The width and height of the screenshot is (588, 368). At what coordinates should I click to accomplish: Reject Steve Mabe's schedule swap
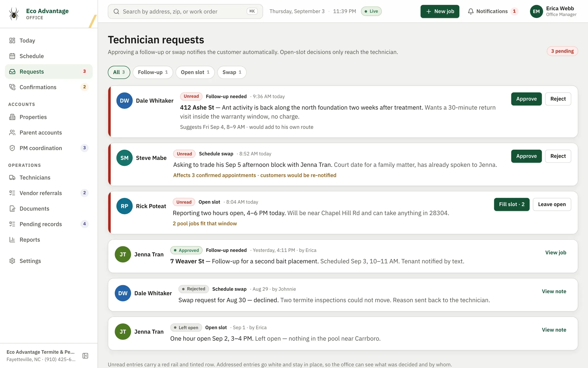click(x=558, y=156)
